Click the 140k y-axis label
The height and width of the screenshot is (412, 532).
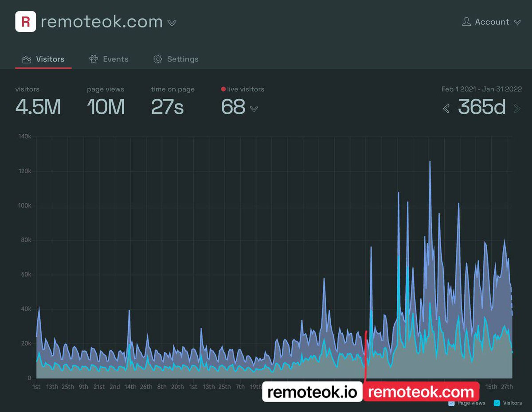[x=24, y=137]
